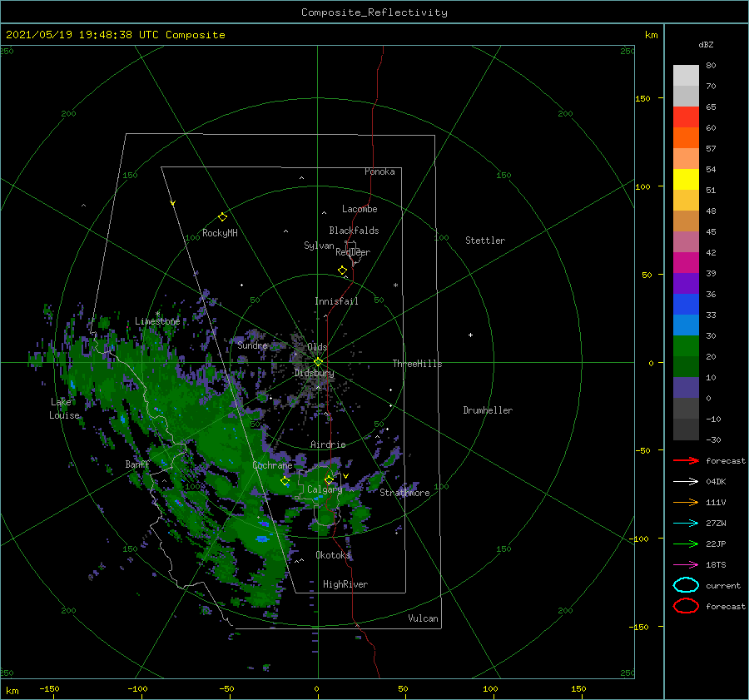Click the Innisfail label
Screen dimensions: 749x700
coord(336,301)
